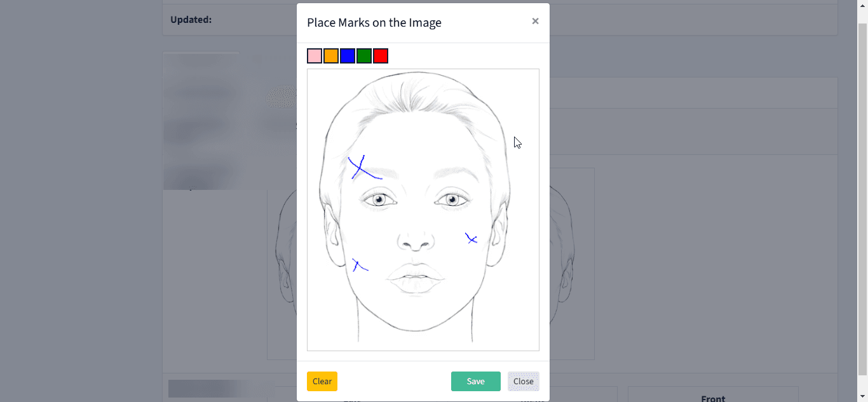Select the pink color swatch

tap(315, 56)
